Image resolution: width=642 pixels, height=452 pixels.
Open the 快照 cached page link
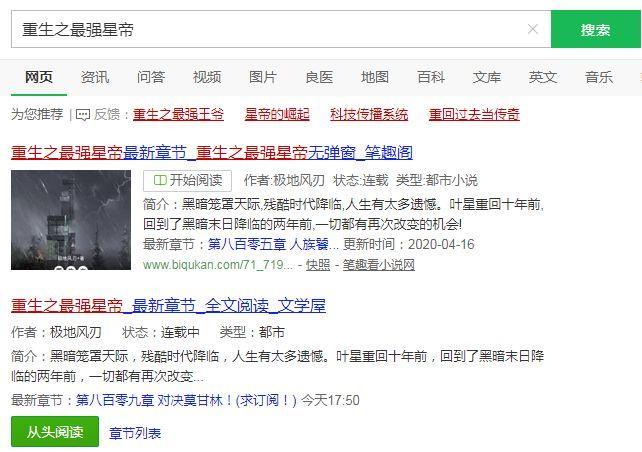click(x=318, y=265)
